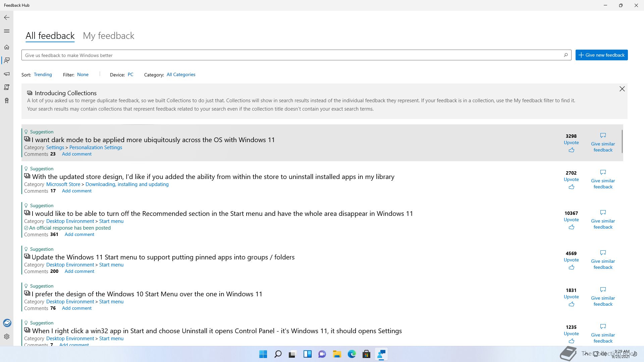644x362 pixels.
Task: Click the feedback list vertical scrollbar
Action: click(x=622, y=141)
